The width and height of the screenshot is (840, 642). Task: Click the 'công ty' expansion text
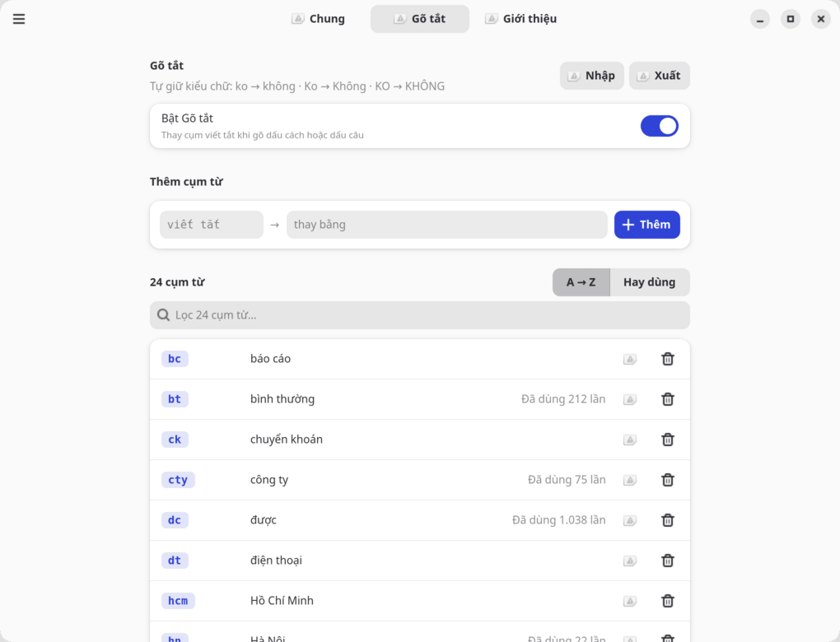click(x=269, y=480)
